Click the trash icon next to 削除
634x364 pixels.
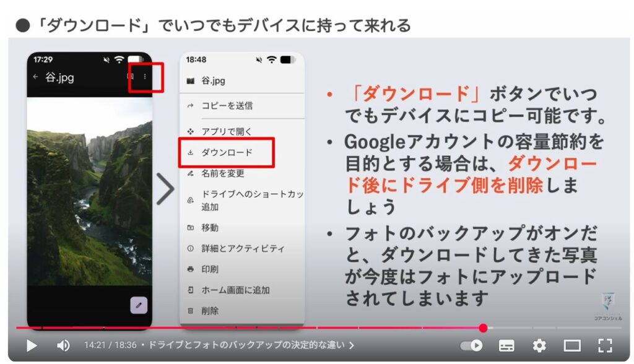(191, 311)
